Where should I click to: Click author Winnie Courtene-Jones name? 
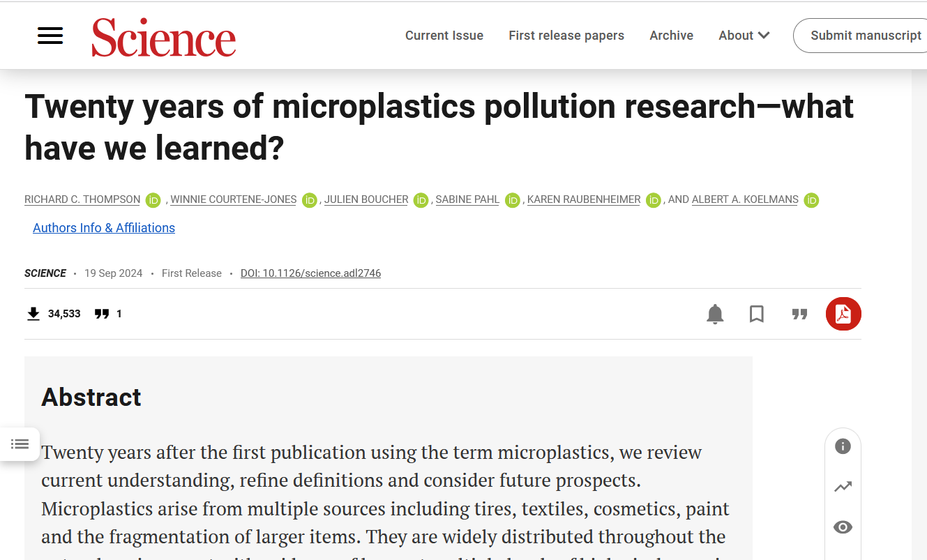coord(234,200)
